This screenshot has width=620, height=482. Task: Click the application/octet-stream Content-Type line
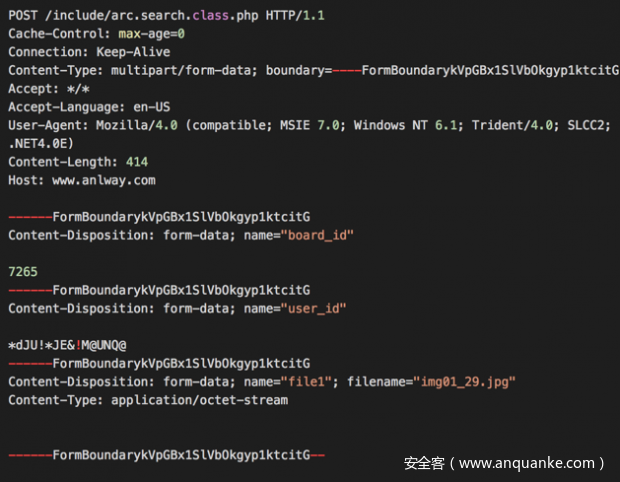(148, 399)
